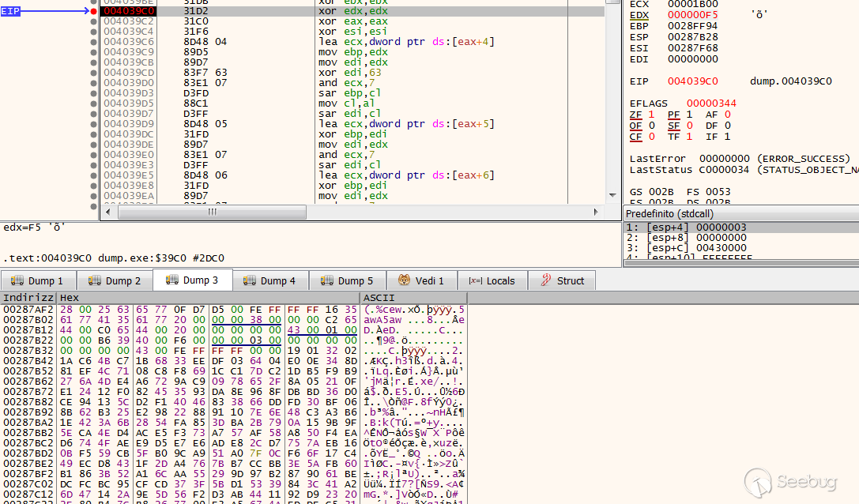This screenshot has width=859, height=504.
Task: Click the red breakpoint dot at 004039C0
Action: (x=94, y=12)
